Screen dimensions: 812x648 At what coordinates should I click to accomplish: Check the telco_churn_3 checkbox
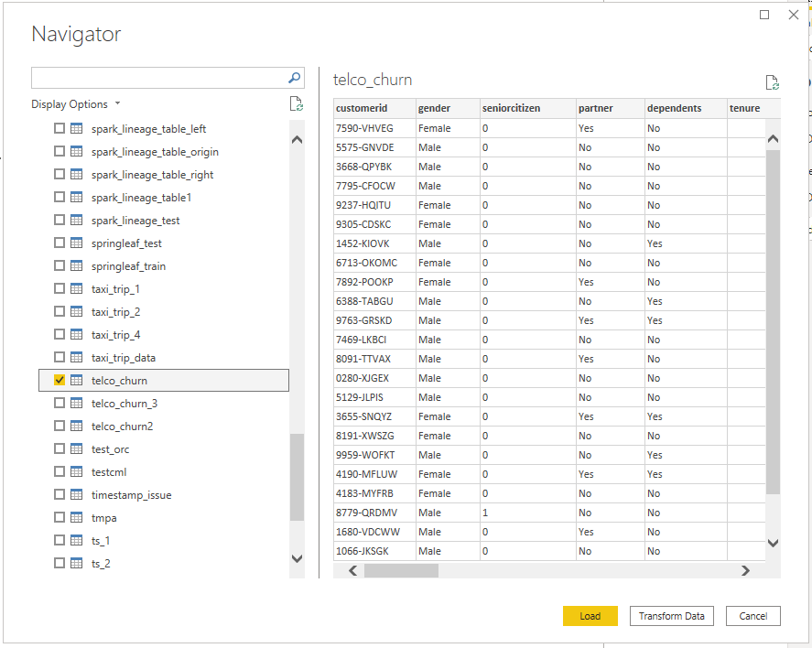point(60,403)
